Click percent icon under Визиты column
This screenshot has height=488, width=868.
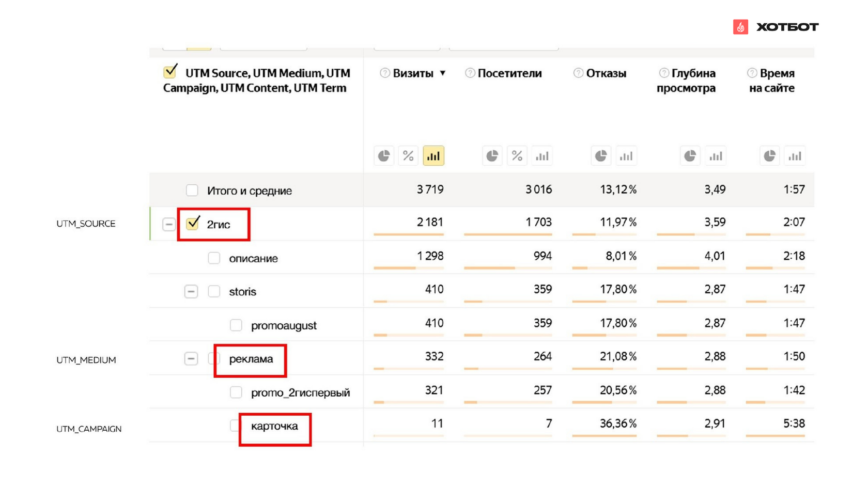point(408,156)
